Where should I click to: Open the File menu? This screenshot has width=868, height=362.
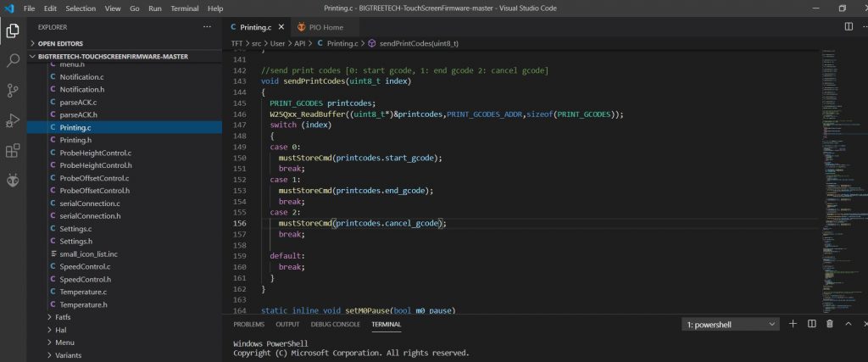30,8
